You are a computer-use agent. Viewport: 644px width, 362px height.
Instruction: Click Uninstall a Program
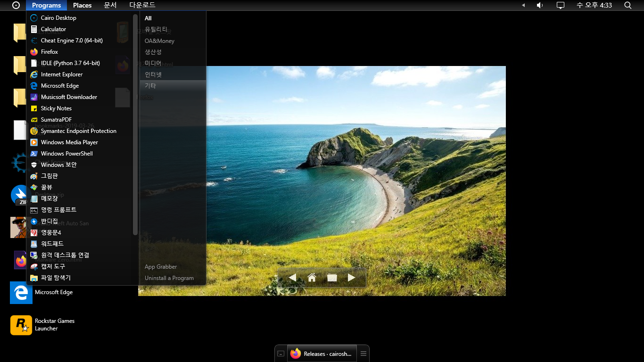pyautogui.click(x=173, y=278)
